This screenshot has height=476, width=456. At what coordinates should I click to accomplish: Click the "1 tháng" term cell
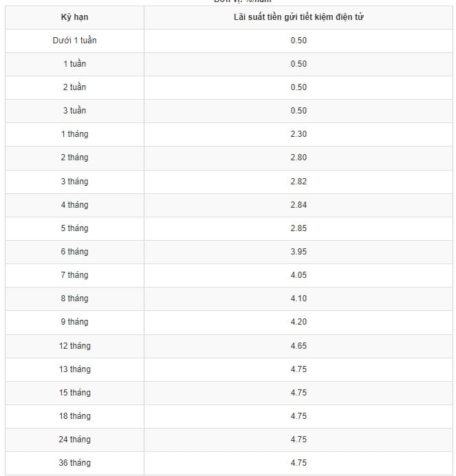[x=74, y=134]
